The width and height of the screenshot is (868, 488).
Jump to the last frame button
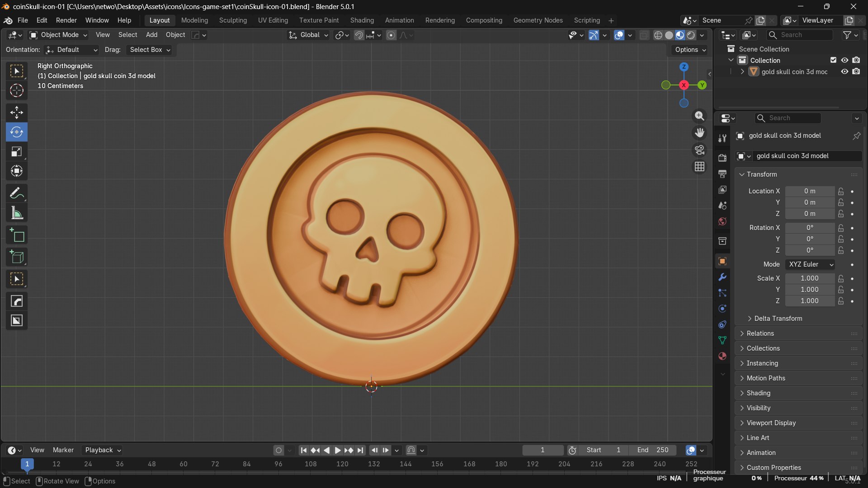point(360,450)
